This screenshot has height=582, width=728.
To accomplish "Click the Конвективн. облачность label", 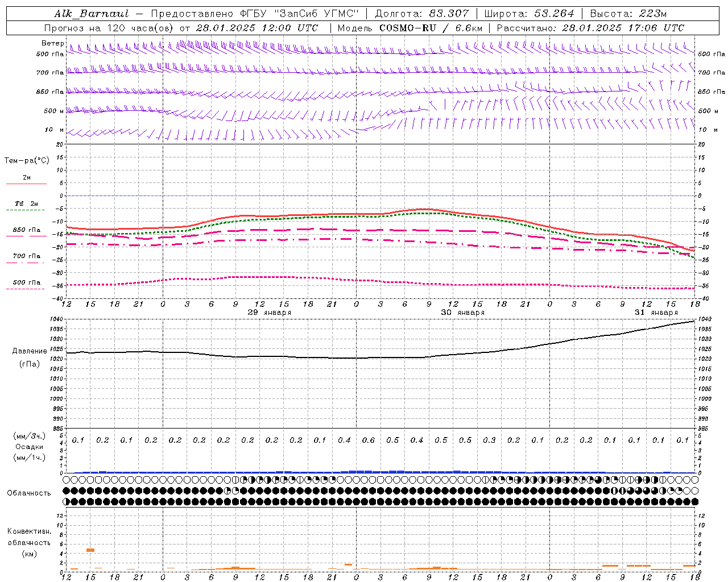I will pos(29,537).
